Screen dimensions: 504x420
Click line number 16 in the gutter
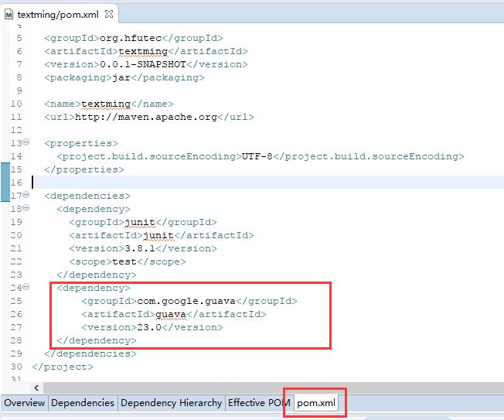[16, 183]
